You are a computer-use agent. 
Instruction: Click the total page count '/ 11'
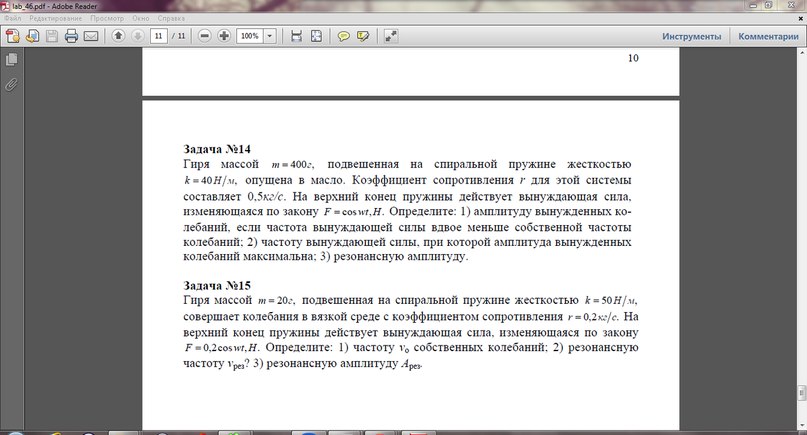click(x=178, y=36)
